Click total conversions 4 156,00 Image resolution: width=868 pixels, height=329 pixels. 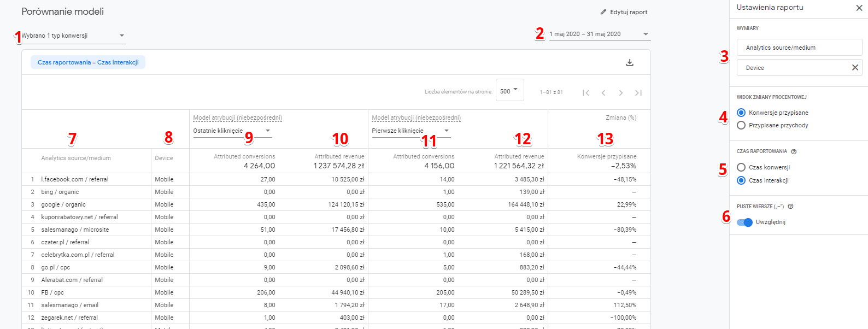click(x=439, y=166)
